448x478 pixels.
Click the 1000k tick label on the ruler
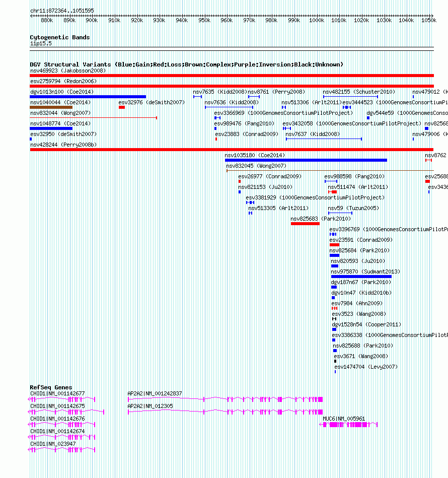tap(317, 20)
